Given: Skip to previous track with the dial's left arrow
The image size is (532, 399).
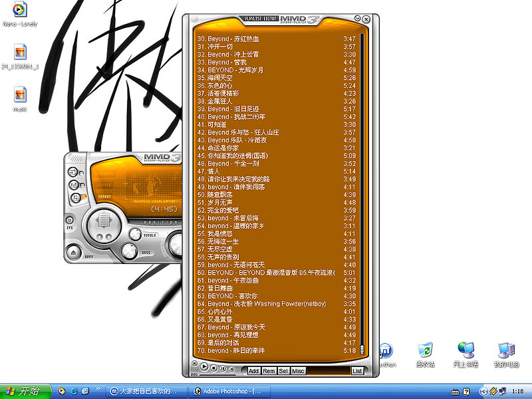Looking at the screenshot, I should click(99, 236).
